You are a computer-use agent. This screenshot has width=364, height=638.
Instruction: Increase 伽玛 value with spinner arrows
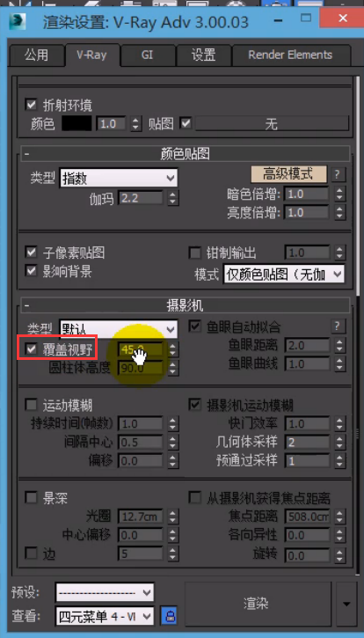pos(173,198)
